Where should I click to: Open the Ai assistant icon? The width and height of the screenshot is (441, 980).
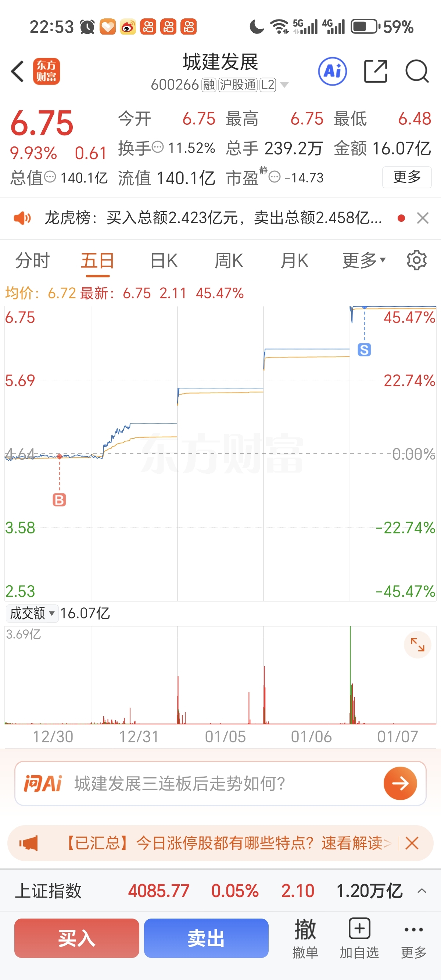(x=333, y=71)
